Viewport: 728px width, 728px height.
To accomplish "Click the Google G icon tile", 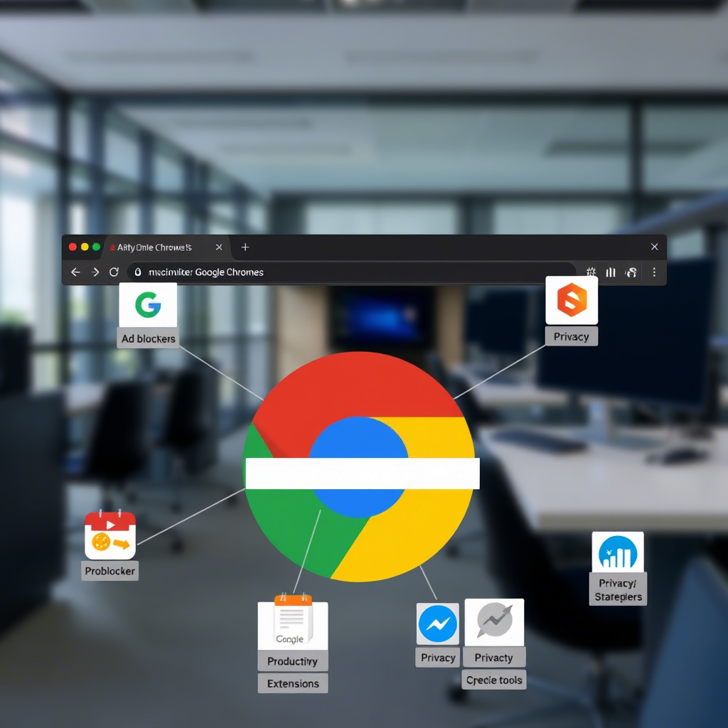I will (x=148, y=304).
